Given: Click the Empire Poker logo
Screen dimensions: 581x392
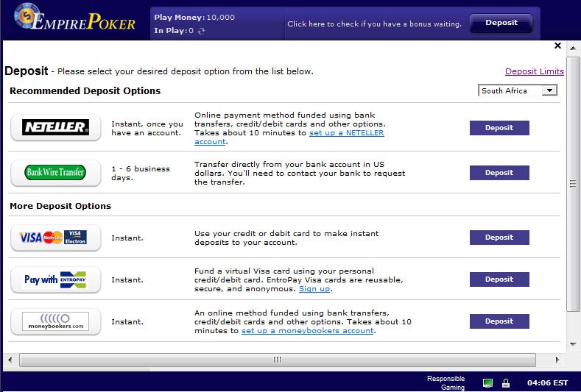Looking at the screenshot, I should [75, 18].
